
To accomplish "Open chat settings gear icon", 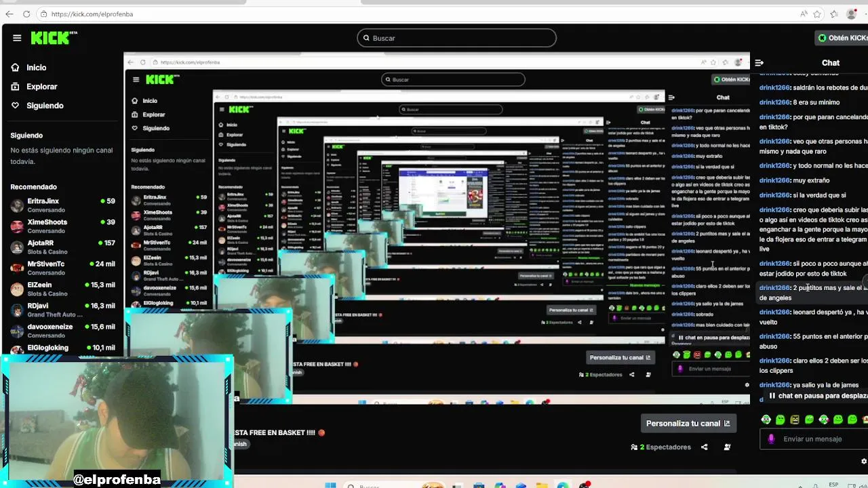I will point(863,461).
